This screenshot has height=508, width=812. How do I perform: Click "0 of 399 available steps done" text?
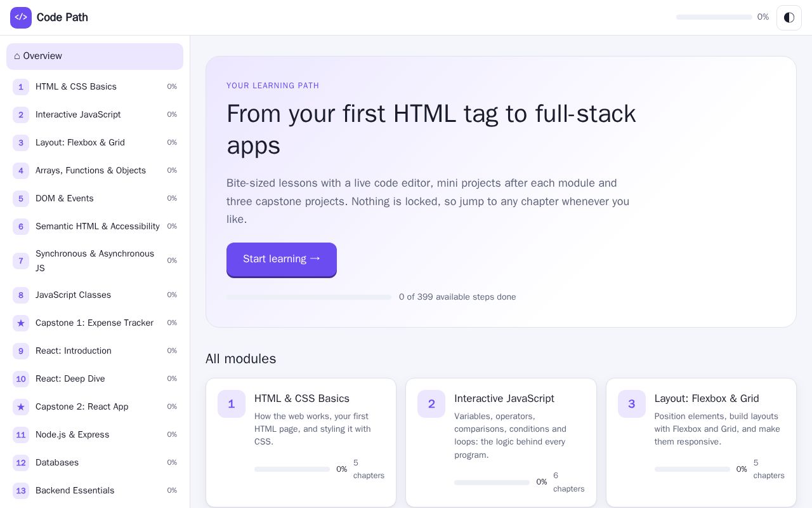click(457, 297)
